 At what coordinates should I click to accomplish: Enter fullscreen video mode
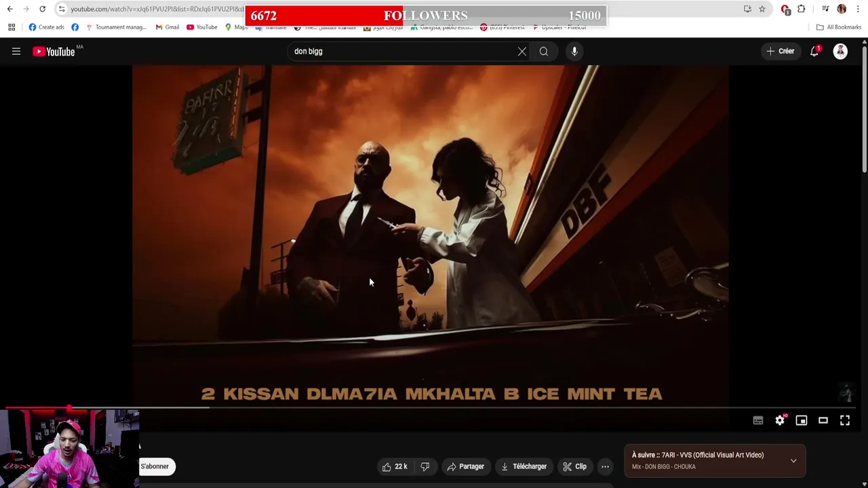(x=845, y=421)
